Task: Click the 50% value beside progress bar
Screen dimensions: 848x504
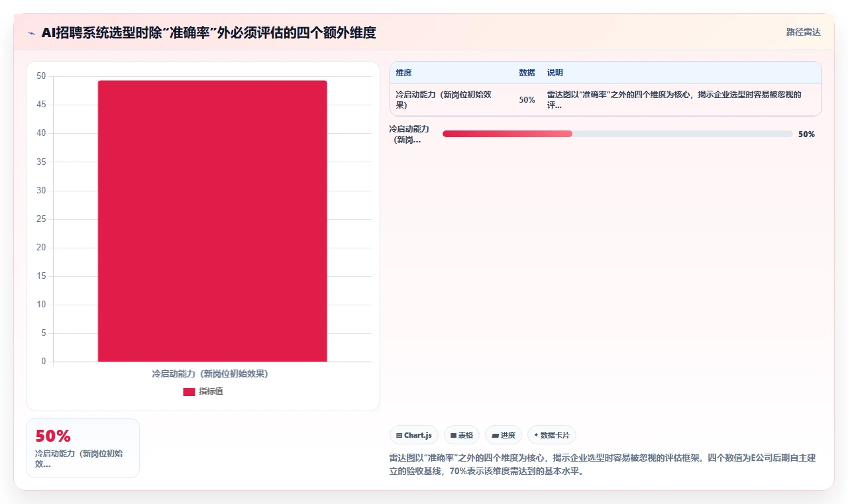Action: 806,134
